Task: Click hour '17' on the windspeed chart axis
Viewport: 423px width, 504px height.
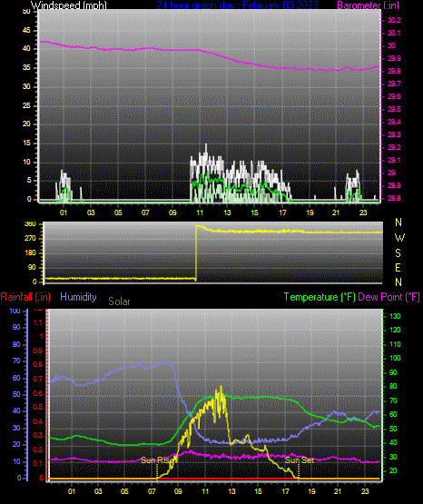Action: (282, 212)
